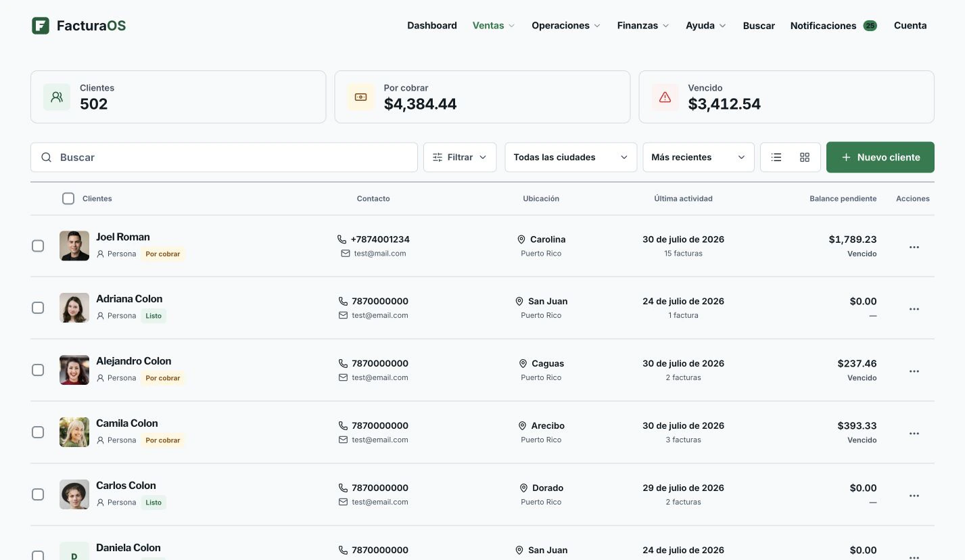Select Joel Roman row checkbox
The image size is (965, 560).
pyautogui.click(x=38, y=246)
